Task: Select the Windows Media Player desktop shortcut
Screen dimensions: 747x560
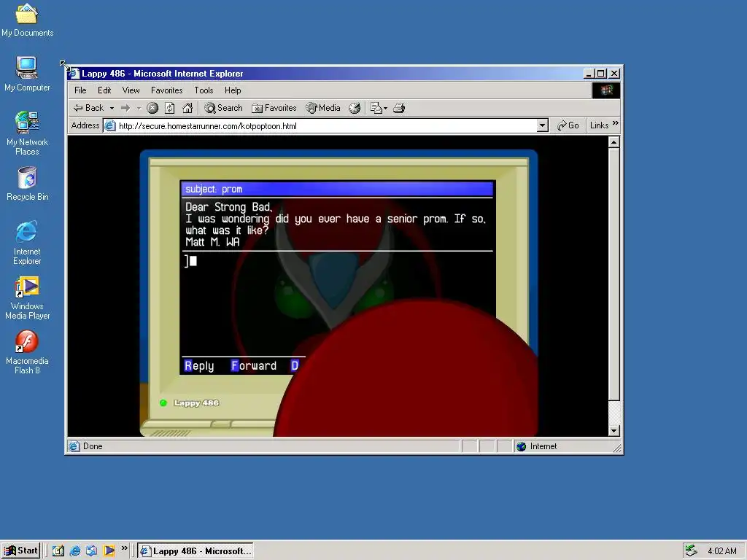Action: pos(27,297)
